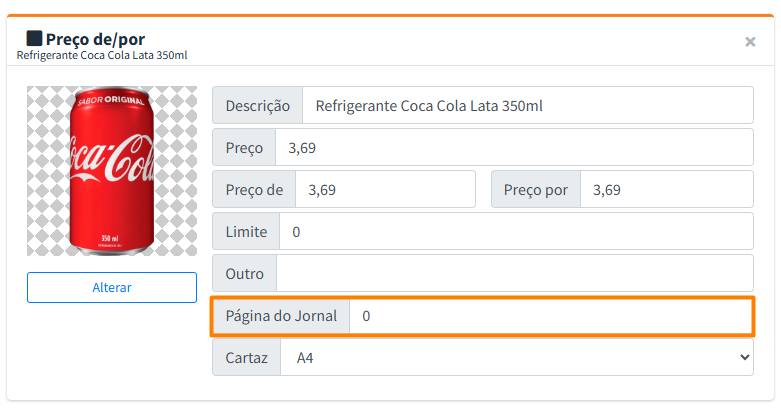Focus the Preço input field
The height and width of the screenshot is (411, 781).
pos(513,148)
